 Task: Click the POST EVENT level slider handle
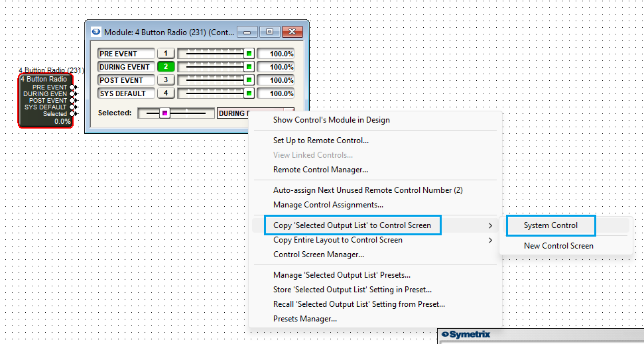point(249,80)
